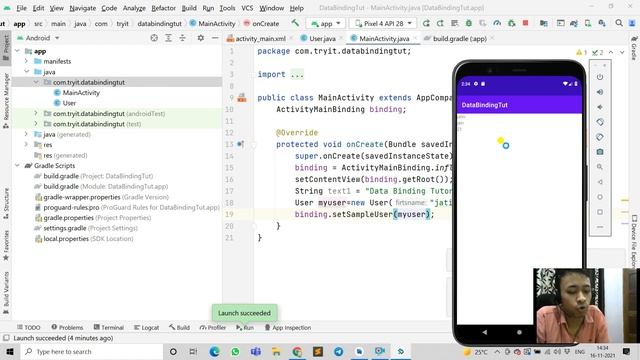640x360 pixels.
Task: Open the AVD Manager phone icon
Action: (x=588, y=23)
